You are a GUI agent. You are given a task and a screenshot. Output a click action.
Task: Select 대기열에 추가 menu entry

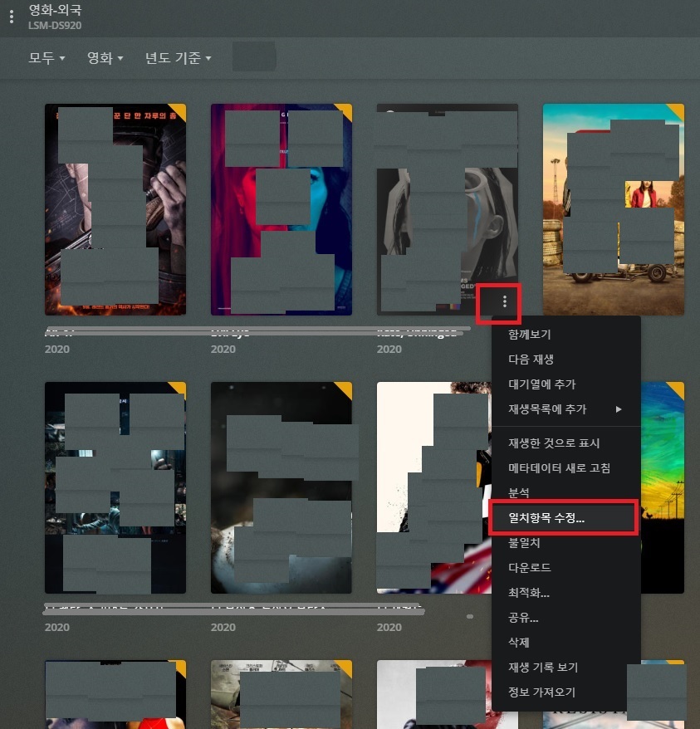coord(566,384)
